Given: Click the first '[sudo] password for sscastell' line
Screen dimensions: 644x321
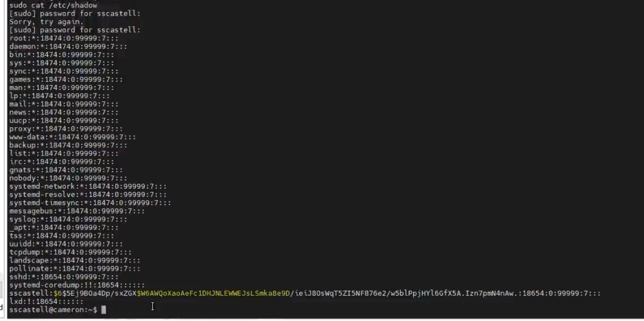Looking at the screenshot, I should point(75,14).
